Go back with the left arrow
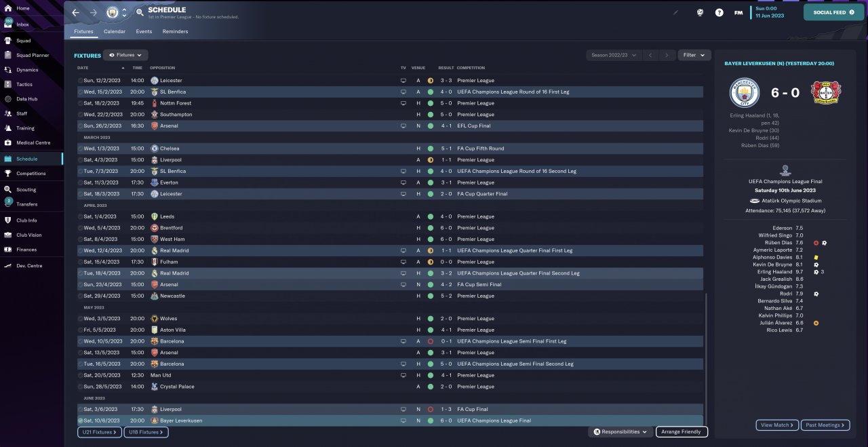Screen dimensions: 868x447 pyautogui.click(x=75, y=12)
